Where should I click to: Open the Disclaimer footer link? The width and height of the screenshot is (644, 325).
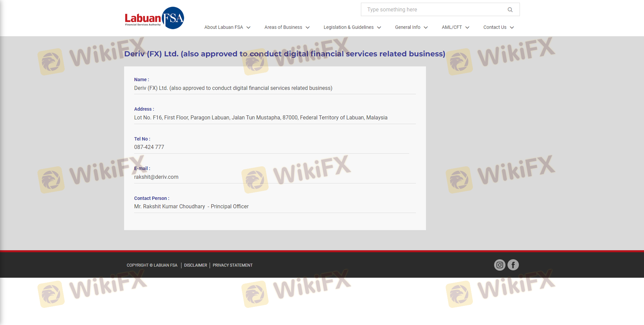point(195,265)
